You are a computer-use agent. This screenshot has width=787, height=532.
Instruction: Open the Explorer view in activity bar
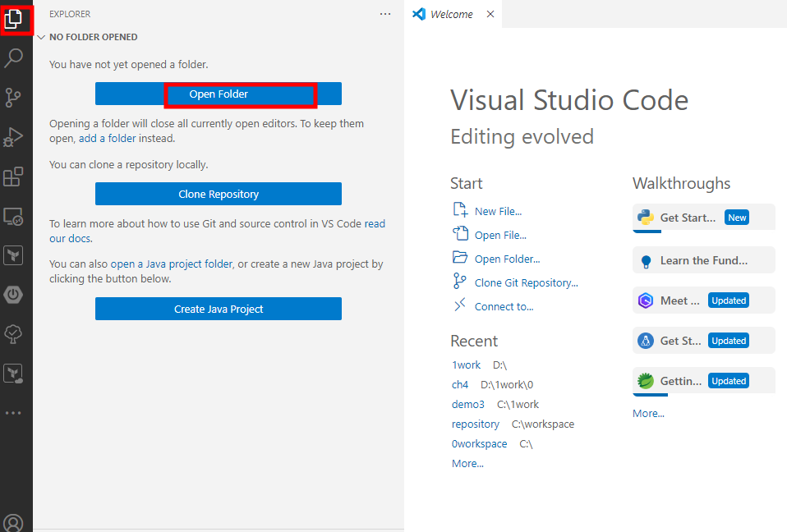point(14,19)
